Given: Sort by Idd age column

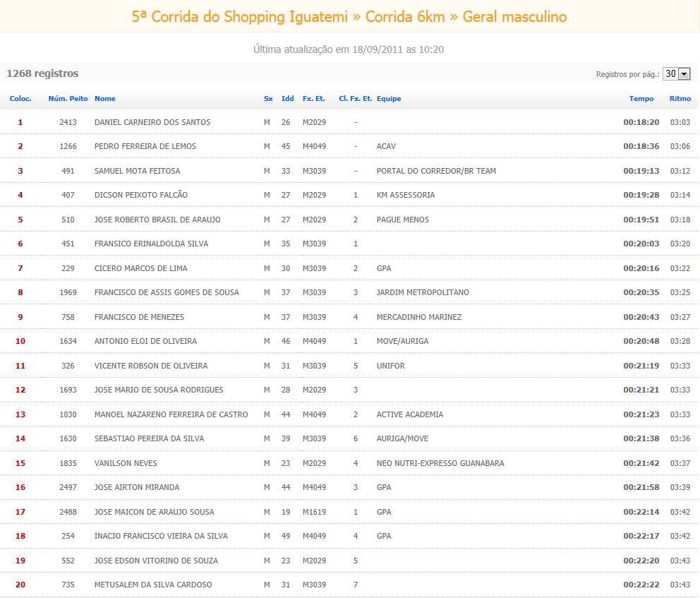Looking at the screenshot, I should (x=287, y=99).
